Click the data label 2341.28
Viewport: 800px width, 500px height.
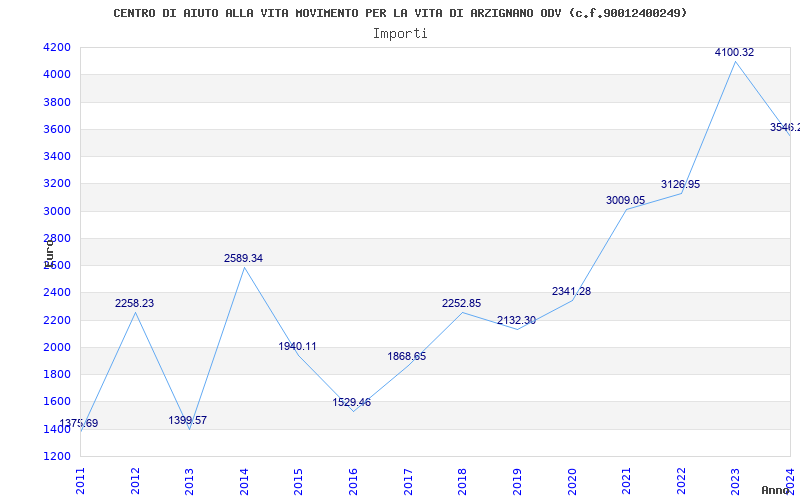tap(571, 291)
